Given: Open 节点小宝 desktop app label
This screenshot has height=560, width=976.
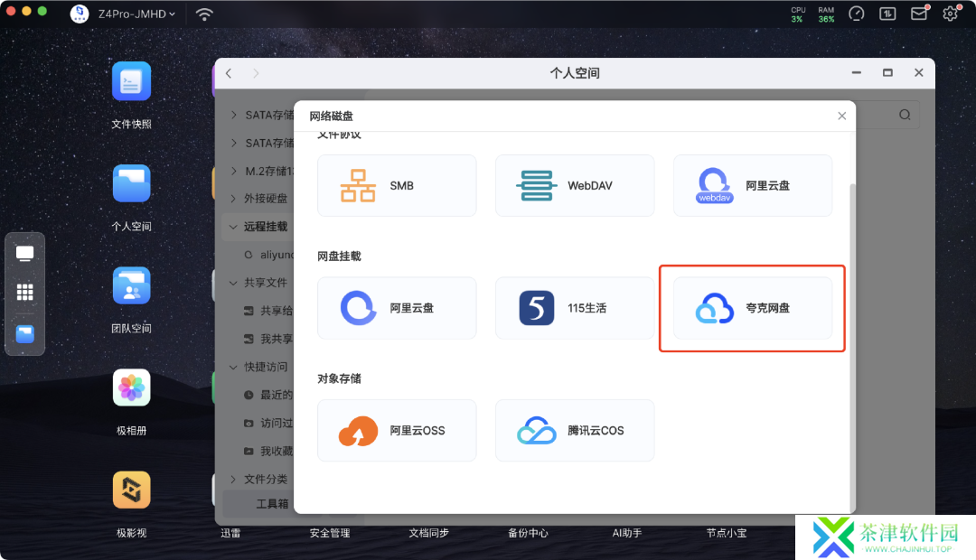Looking at the screenshot, I should pos(727,533).
